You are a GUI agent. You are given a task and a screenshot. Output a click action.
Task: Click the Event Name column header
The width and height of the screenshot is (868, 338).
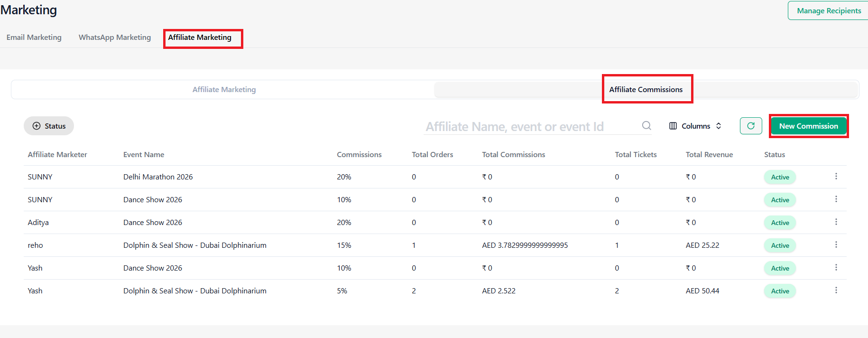pos(144,155)
